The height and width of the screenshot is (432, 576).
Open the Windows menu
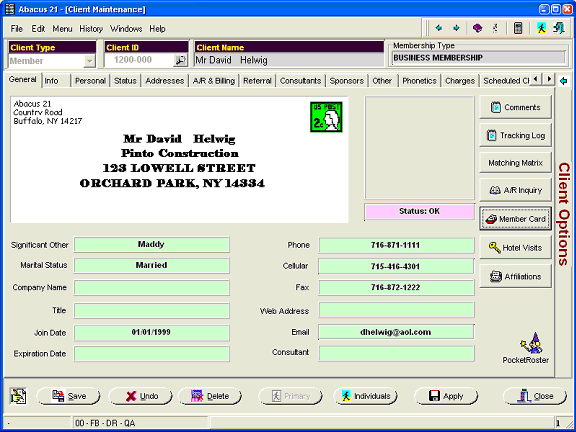pyautogui.click(x=126, y=29)
